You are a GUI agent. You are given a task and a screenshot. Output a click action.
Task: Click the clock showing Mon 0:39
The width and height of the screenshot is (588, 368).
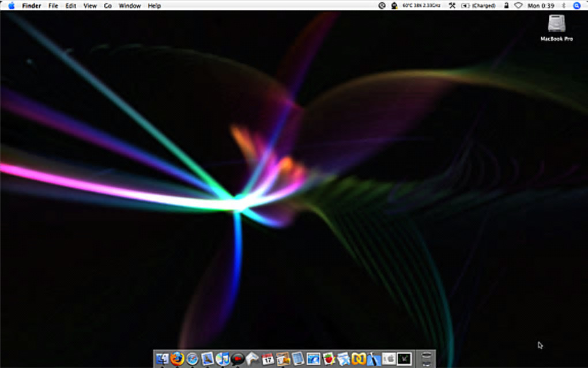(541, 6)
